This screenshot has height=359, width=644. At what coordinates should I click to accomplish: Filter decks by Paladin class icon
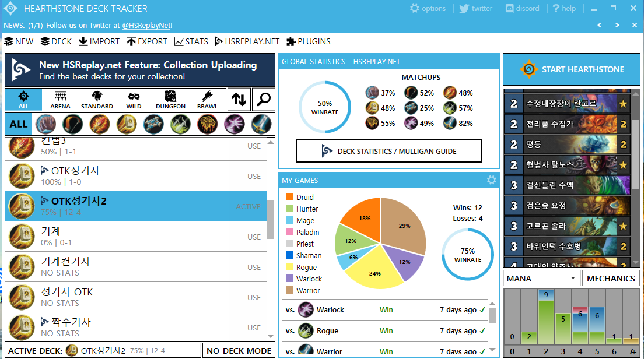point(127,124)
